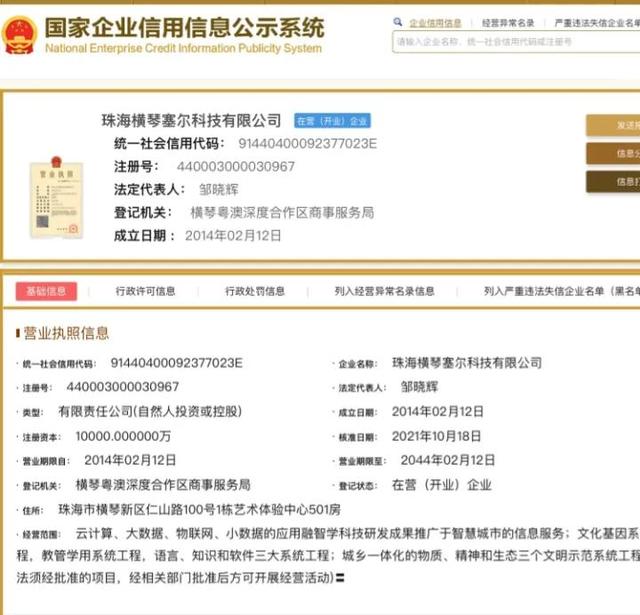
Task: Click the 核准日期 label
Action: [358, 437]
